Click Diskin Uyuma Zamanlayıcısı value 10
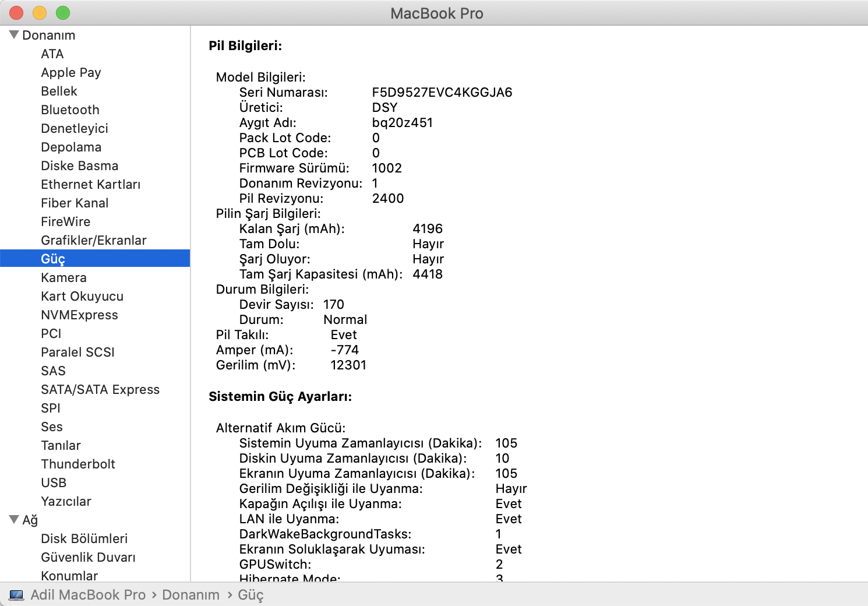 click(x=502, y=459)
